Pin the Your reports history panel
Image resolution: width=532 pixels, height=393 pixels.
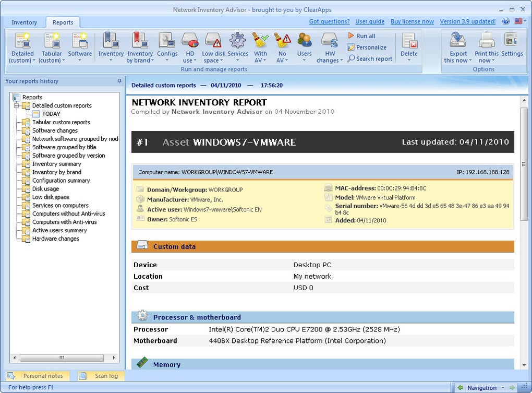tap(119, 81)
